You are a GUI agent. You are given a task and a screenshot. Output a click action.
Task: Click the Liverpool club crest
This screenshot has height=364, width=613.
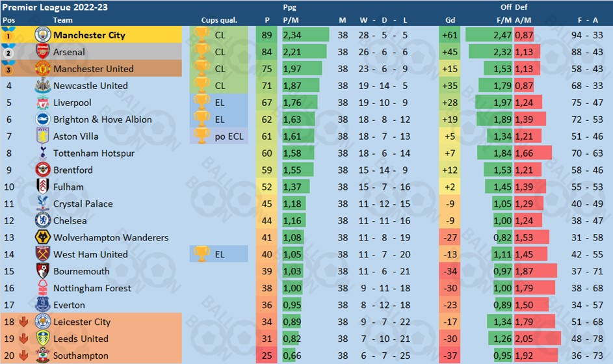click(x=43, y=103)
